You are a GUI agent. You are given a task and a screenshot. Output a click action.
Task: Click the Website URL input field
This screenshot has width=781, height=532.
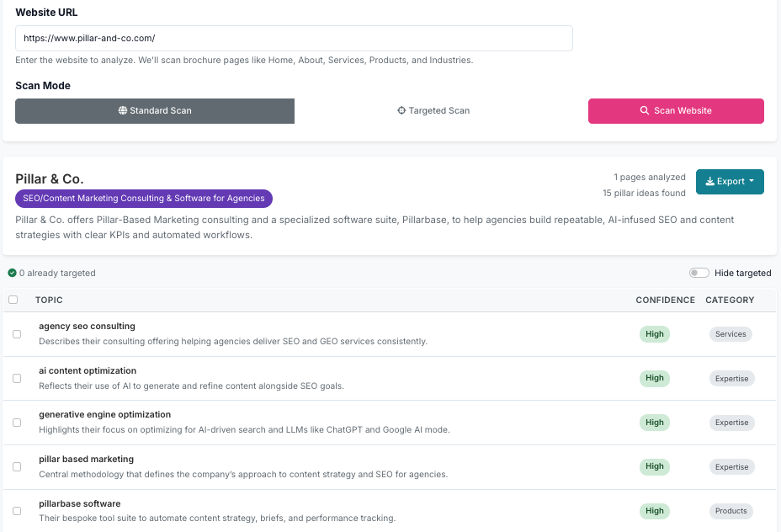pyautogui.click(x=294, y=39)
